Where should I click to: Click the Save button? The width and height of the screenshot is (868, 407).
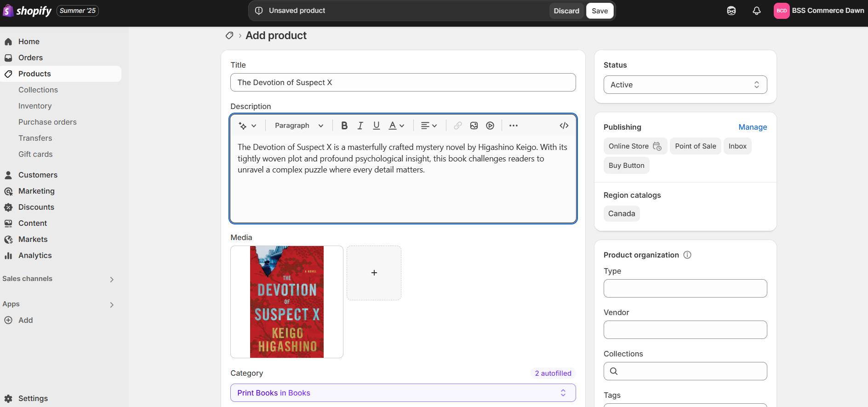coord(600,11)
